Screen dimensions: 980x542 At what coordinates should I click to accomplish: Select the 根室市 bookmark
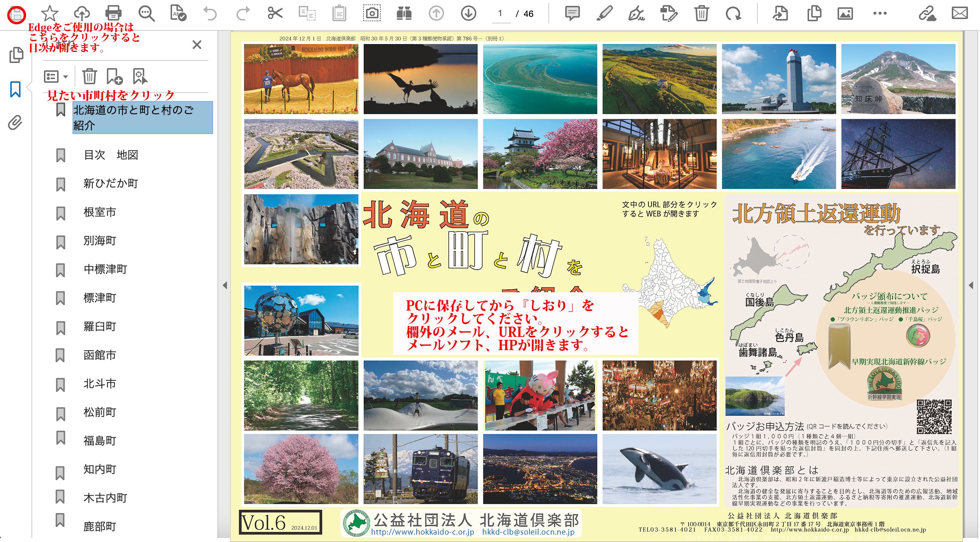pos(100,212)
